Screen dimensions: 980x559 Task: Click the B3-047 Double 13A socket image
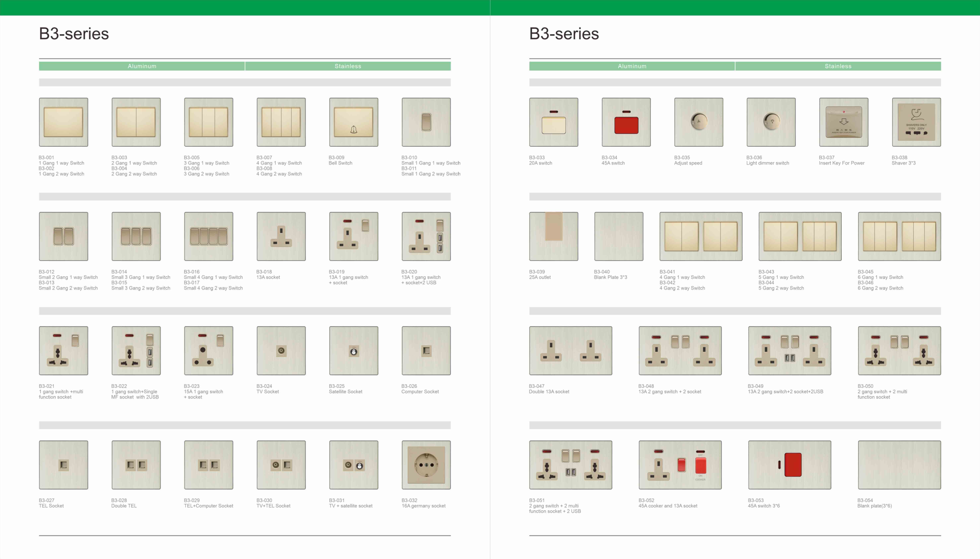tap(571, 350)
